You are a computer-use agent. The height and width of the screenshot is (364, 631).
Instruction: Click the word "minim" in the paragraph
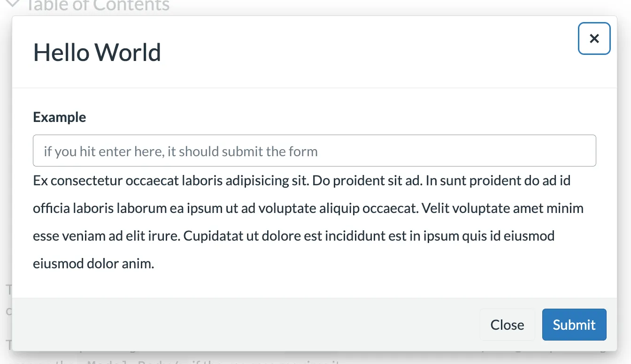point(567,208)
